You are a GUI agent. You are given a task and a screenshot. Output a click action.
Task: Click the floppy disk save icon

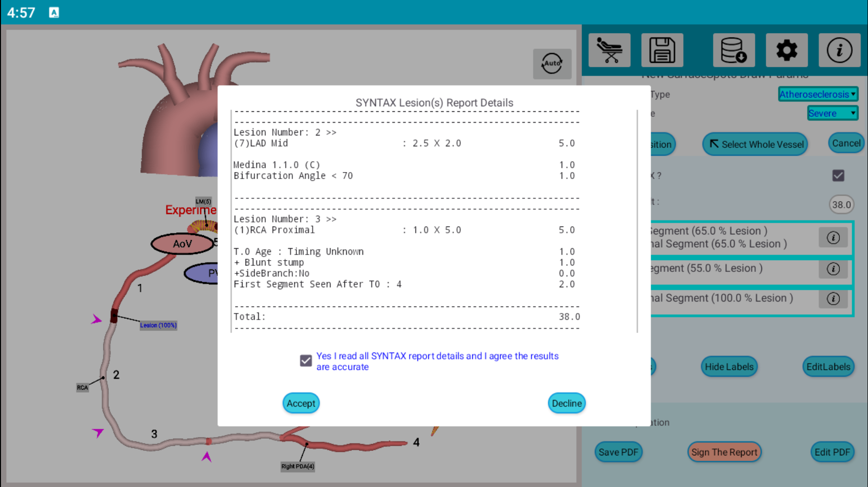tap(662, 50)
